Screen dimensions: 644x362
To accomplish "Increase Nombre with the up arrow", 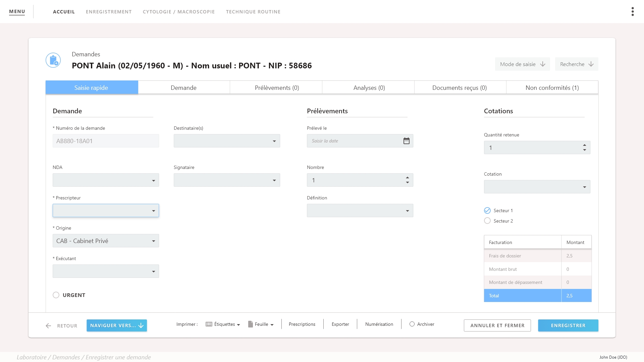I will click(407, 178).
